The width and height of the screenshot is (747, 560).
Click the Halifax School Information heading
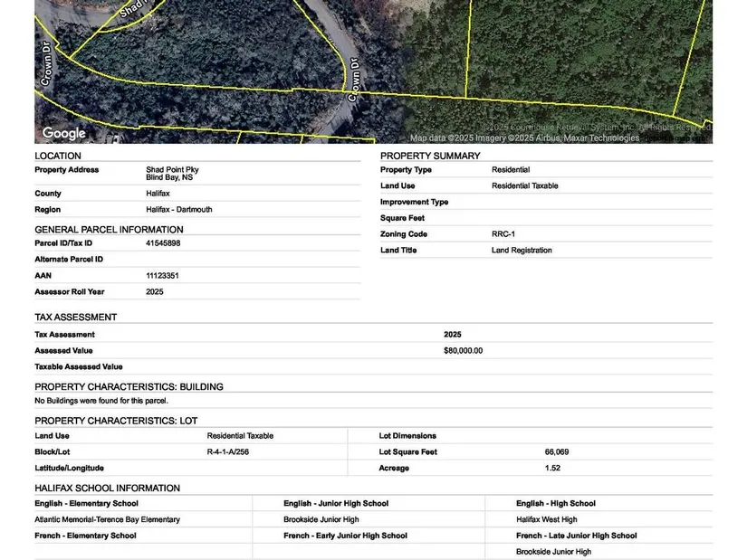[107, 489]
